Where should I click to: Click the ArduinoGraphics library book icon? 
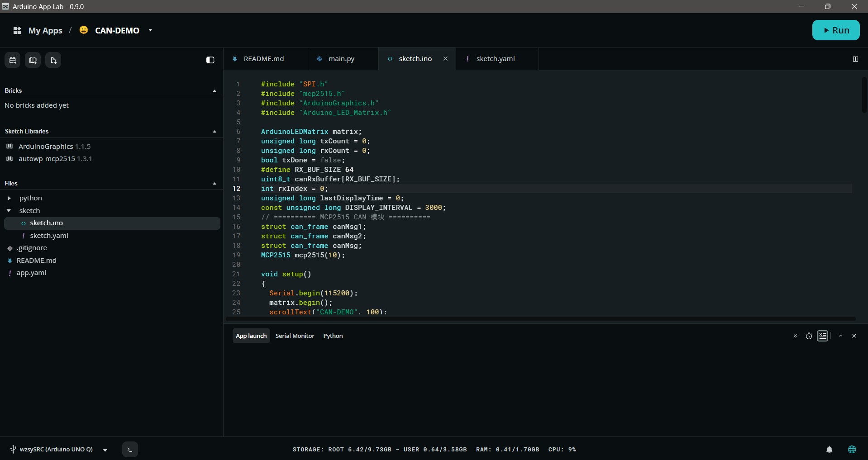point(10,147)
